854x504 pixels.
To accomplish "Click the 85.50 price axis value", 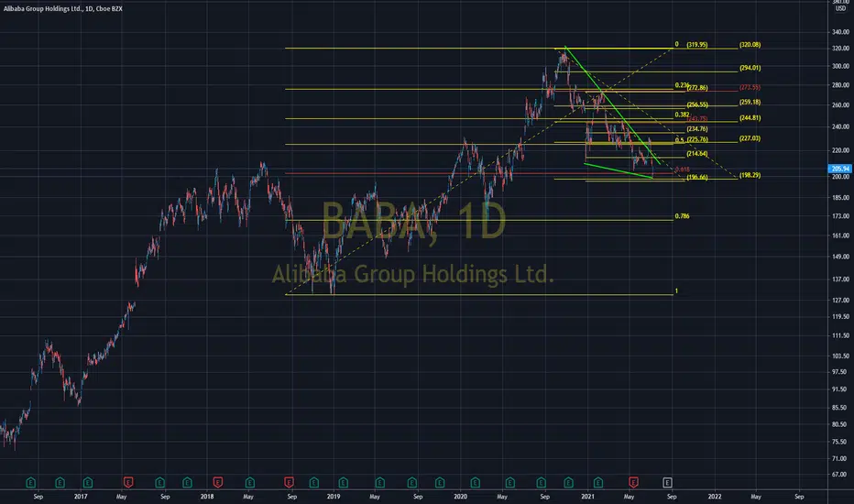I will pos(840,408).
